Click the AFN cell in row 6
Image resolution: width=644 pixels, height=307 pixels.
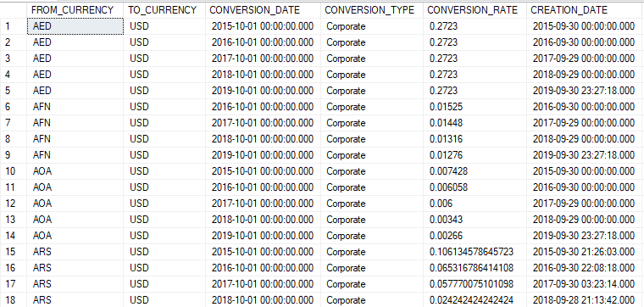tap(75, 107)
